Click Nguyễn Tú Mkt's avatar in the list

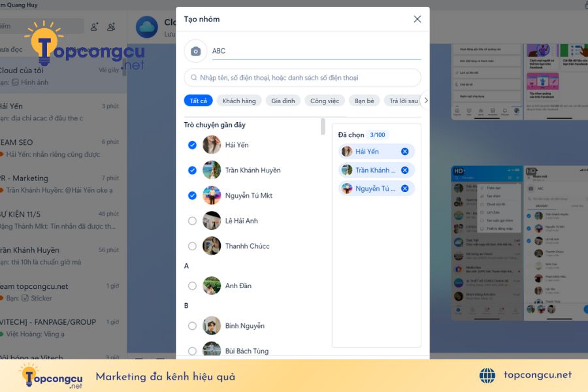click(x=212, y=195)
